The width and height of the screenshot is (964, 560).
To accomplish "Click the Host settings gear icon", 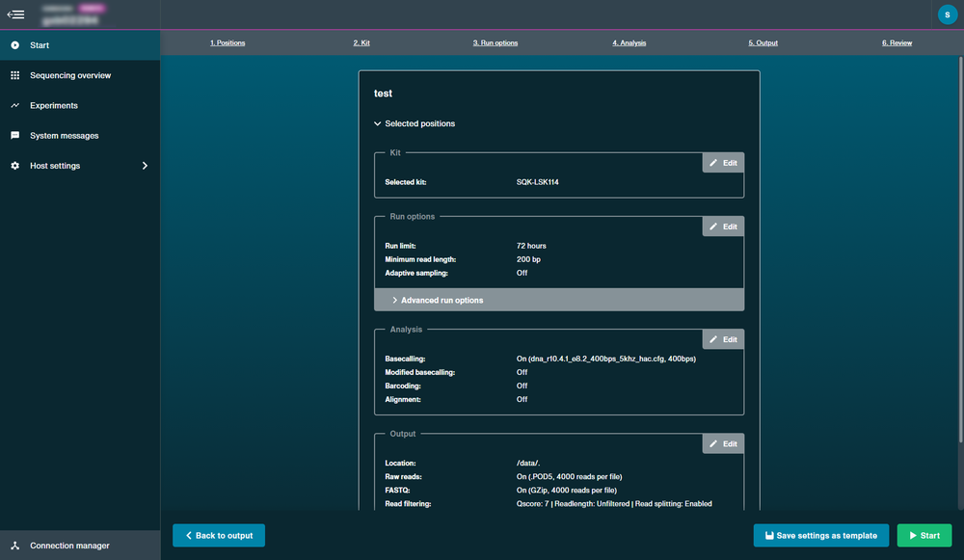I will point(14,166).
